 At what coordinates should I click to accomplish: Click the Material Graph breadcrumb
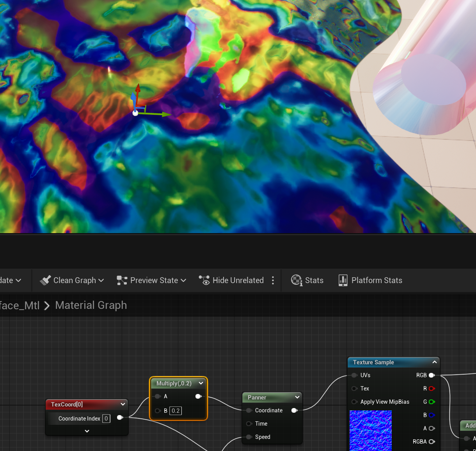pos(91,305)
